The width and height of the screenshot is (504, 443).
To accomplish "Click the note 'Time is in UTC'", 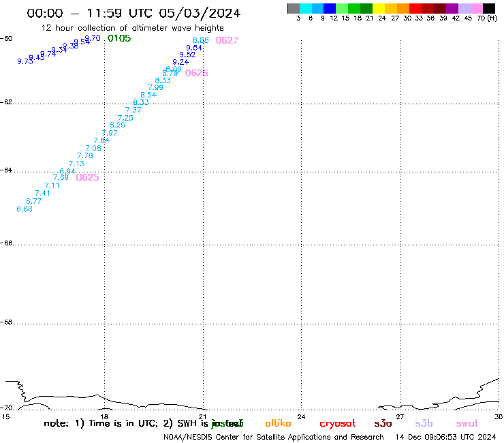I will point(123,423).
